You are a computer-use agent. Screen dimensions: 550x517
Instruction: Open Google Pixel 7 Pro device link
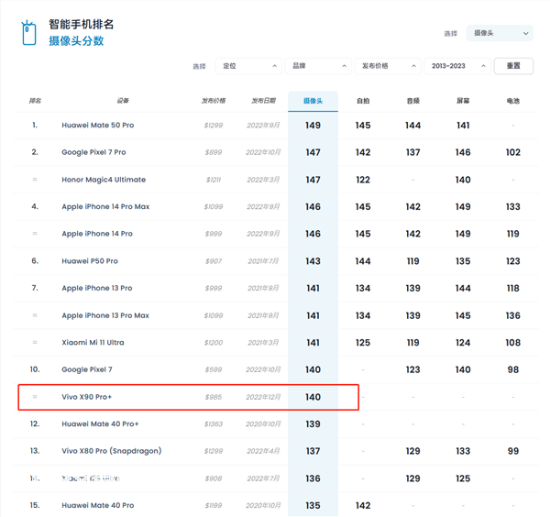coord(94,152)
